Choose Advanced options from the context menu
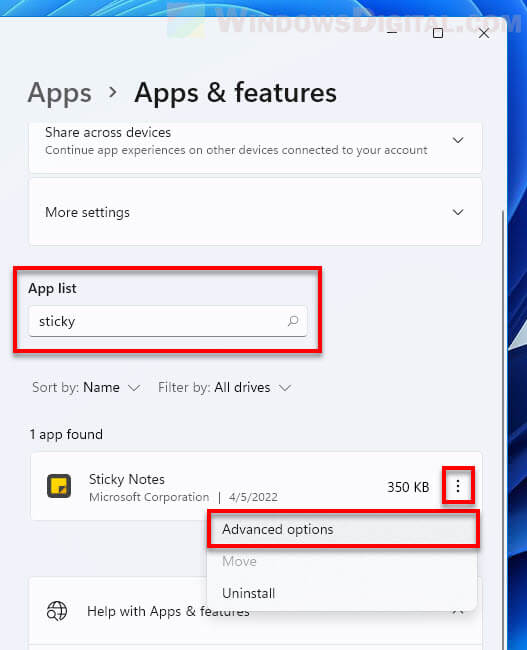This screenshot has height=650, width=527. pyautogui.click(x=342, y=529)
